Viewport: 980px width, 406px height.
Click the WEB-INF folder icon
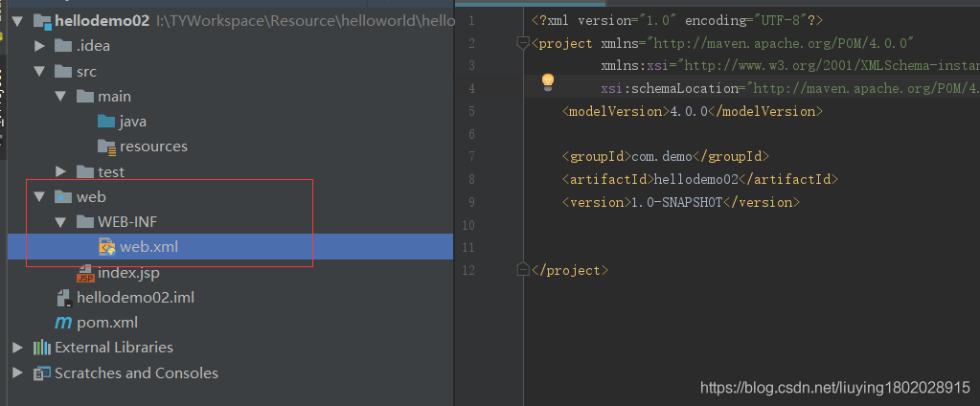pyautogui.click(x=84, y=222)
